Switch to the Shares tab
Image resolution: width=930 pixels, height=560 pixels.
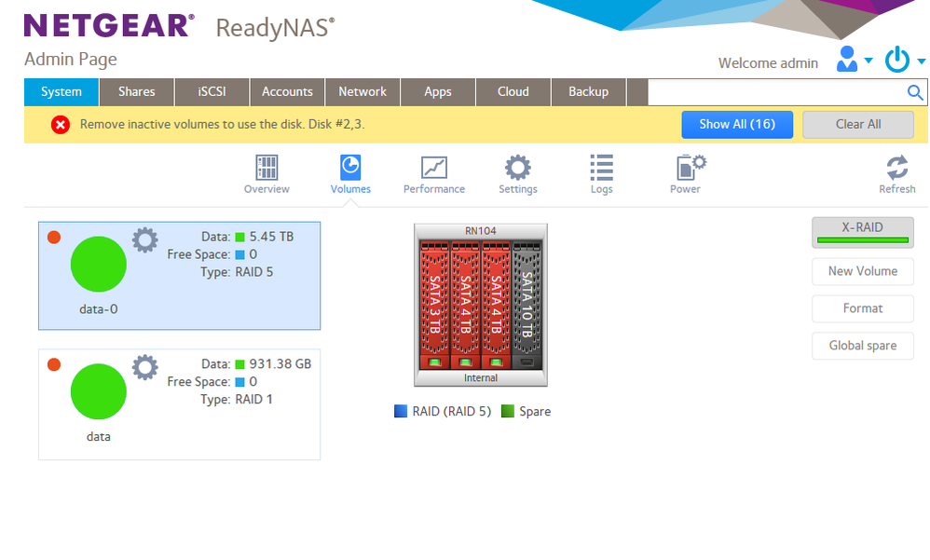(x=137, y=92)
